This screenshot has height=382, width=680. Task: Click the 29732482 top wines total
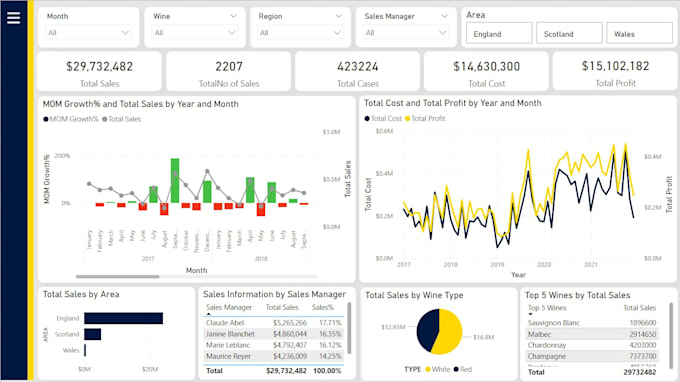pos(640,372)
